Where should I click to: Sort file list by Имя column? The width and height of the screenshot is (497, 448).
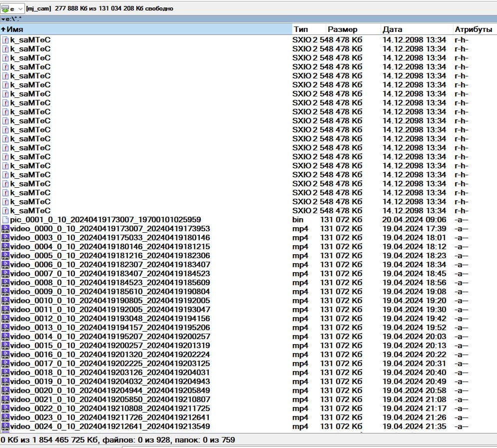point(146,29)
